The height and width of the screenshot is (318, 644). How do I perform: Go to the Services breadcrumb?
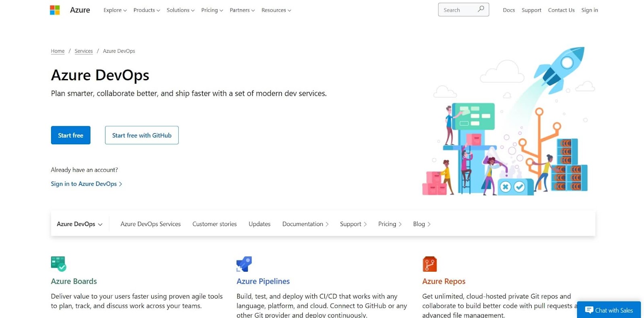(84, 51)
